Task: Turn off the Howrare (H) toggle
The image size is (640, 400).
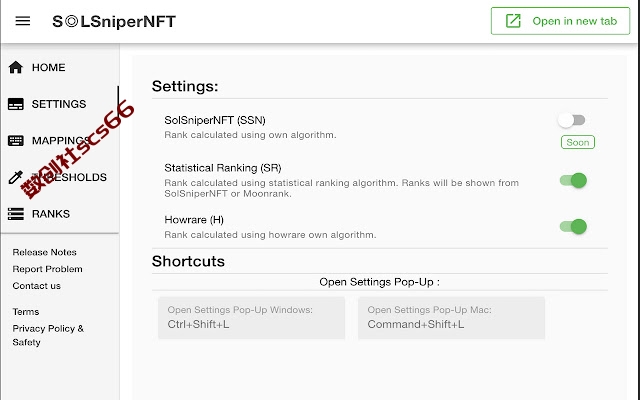Action: pyautogui.click(x=573, y=226)
